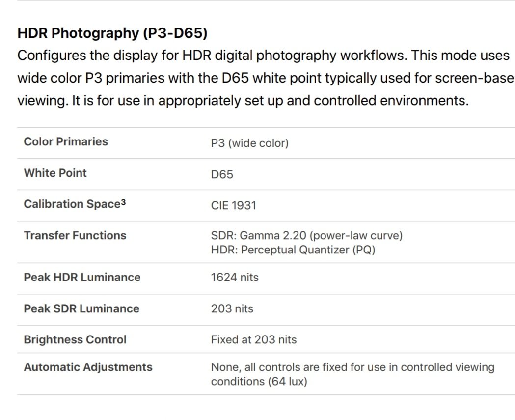This screenshot has width=515, height=420.
Task: Select the Peak SDR Luminance label
Action: pos(81,308)
